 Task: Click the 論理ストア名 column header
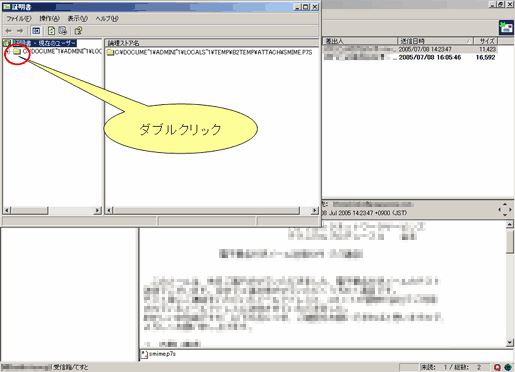[211, 43]
